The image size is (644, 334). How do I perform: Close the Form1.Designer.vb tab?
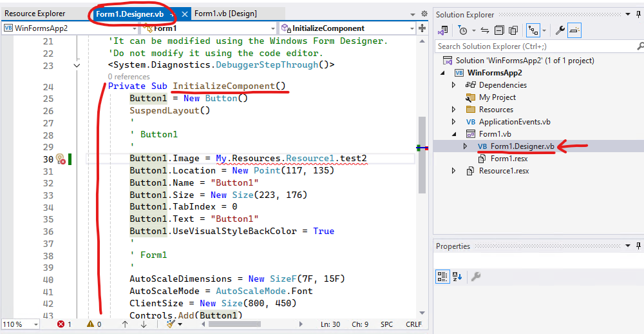point(185,14)
